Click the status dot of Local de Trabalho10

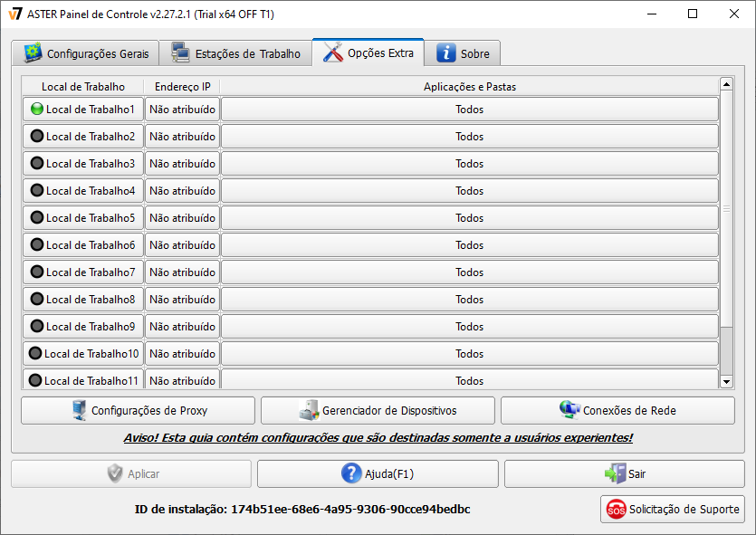click(x=35, y=353)
